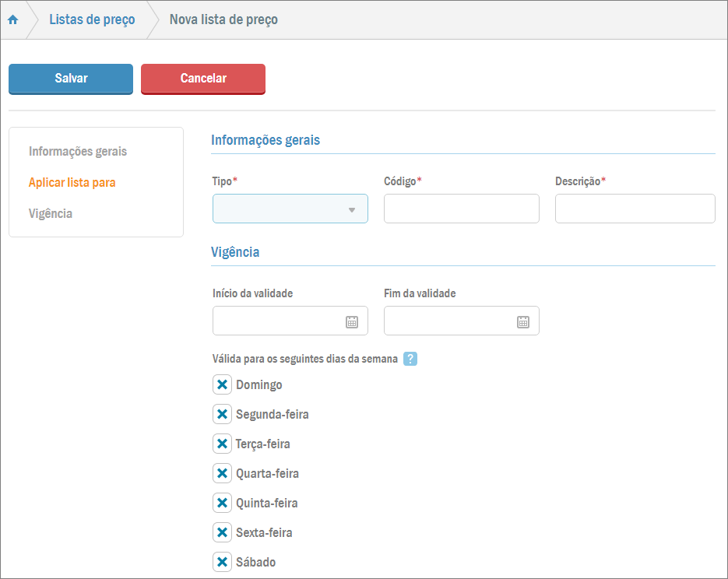Screen dimensions: 728x579
Task: Click the home icon in breadcrumb
Action: click(x=12, y=20)
